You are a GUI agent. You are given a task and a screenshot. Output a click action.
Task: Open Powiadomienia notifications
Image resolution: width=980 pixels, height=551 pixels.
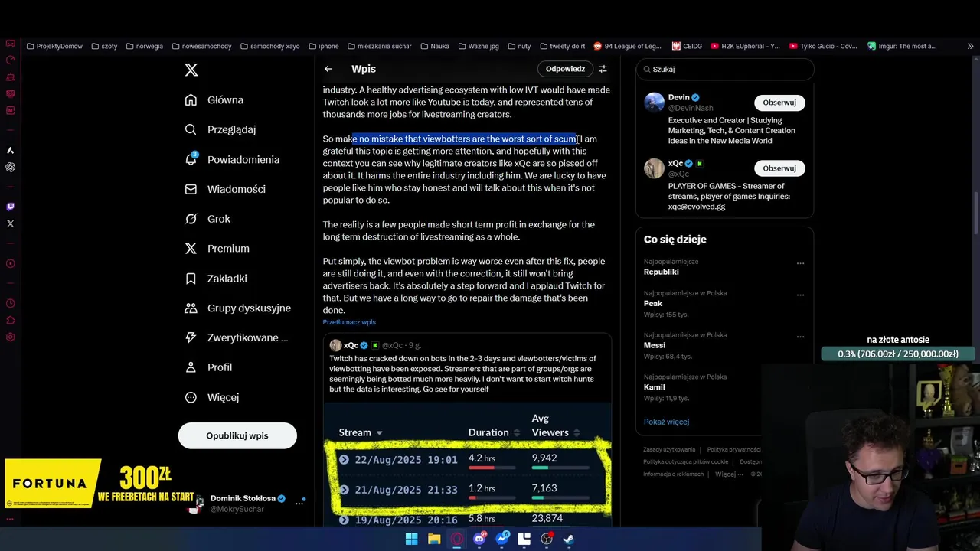tap(232, 159)
